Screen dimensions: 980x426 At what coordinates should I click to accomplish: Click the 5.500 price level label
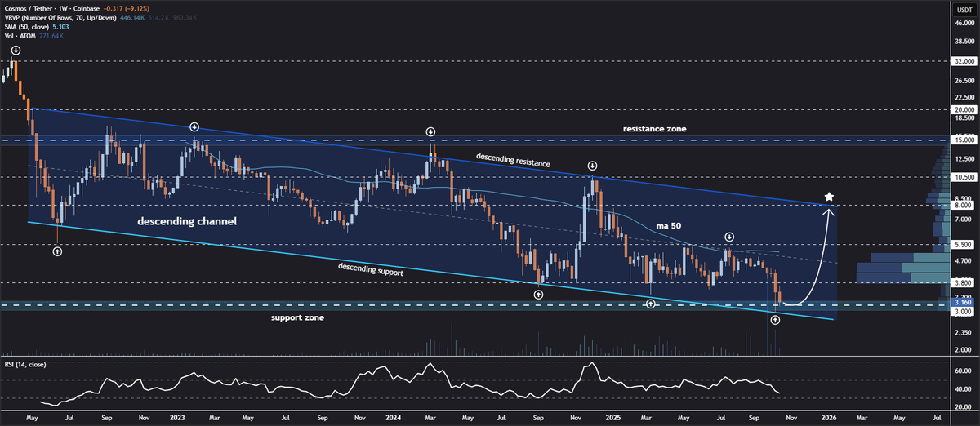coord(961,244)
